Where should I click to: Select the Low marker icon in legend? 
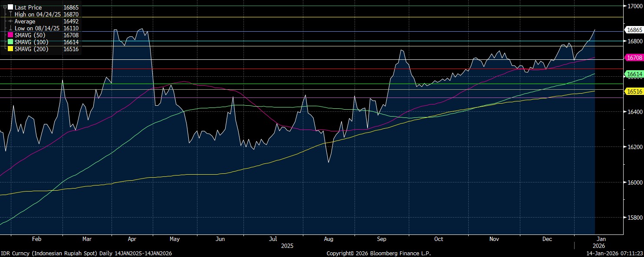[10, 28]
